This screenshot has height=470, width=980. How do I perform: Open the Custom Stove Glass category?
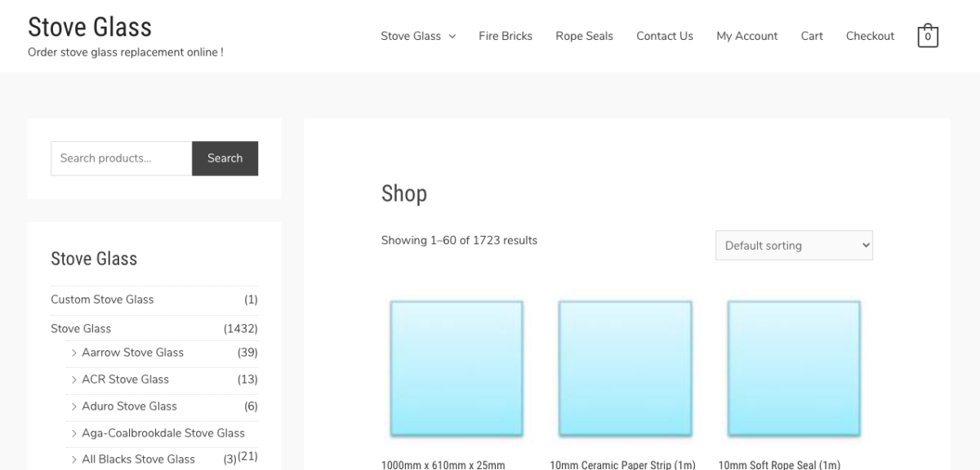pyautogui.click(x=102, y=299)
